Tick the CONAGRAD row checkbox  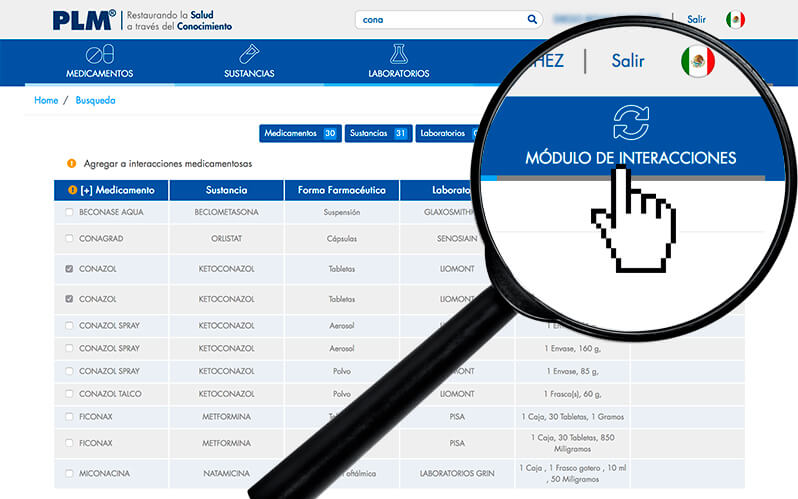click(69, 238)
